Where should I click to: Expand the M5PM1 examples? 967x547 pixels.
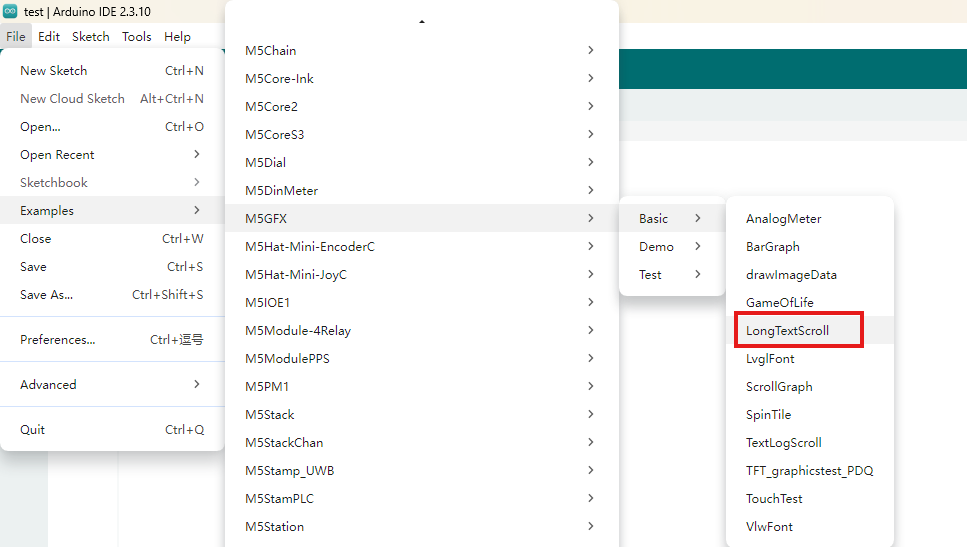pos(422,387)
